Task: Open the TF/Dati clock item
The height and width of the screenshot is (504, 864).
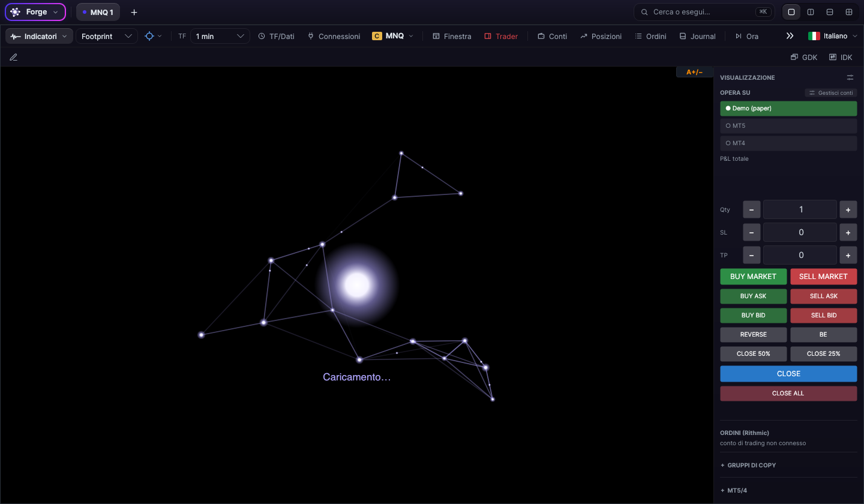Action: pyautogui.click(x=276, y=36)
